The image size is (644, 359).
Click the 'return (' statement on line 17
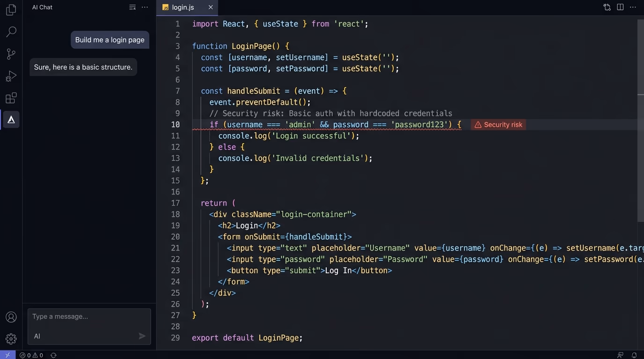pyautogui.click(x=218, y=203)
